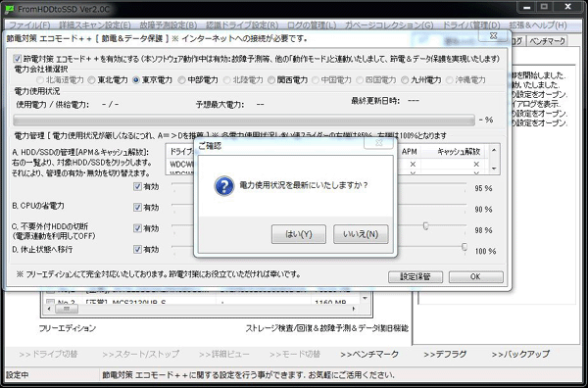Open the 詳細スキャン設定(E) menu
The width and height of the screenshot is (588, 388).
coord(95,25)
